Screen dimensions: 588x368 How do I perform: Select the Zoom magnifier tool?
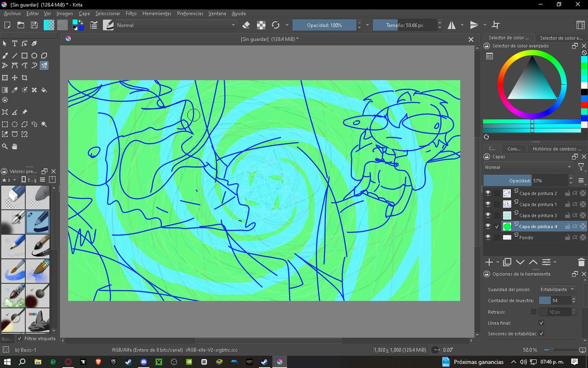tap(5, 146)
